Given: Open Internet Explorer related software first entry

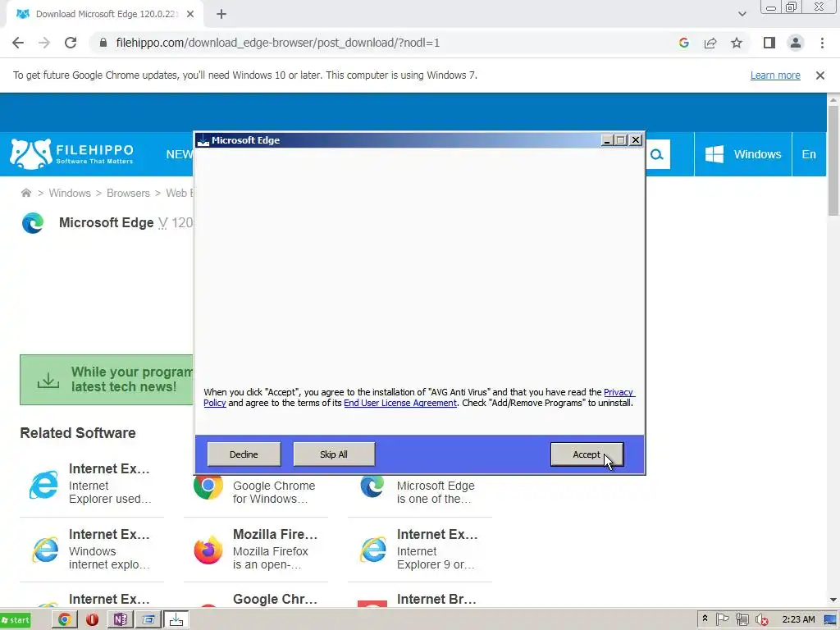Looking at the screenshot, I should [x=92, y=484].
